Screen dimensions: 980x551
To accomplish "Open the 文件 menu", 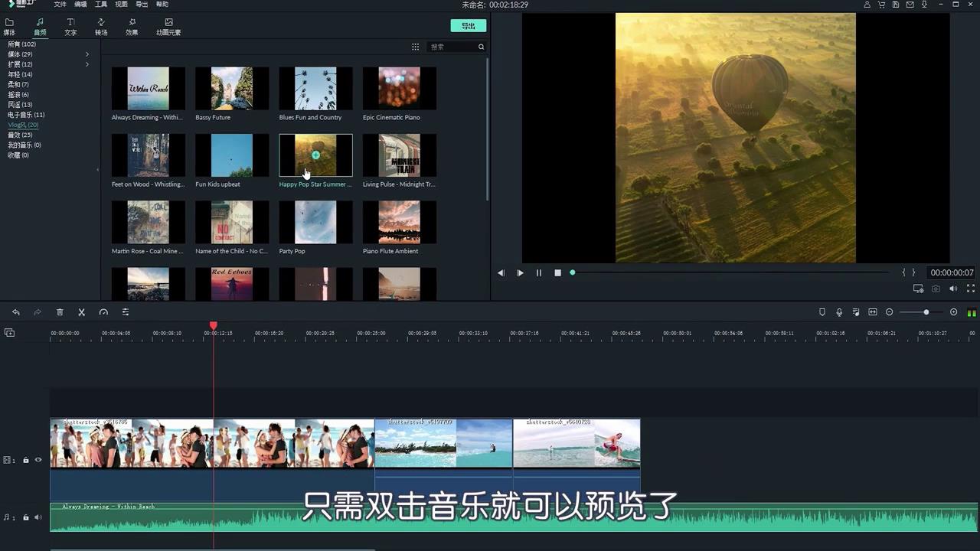I will click(60, 5).
